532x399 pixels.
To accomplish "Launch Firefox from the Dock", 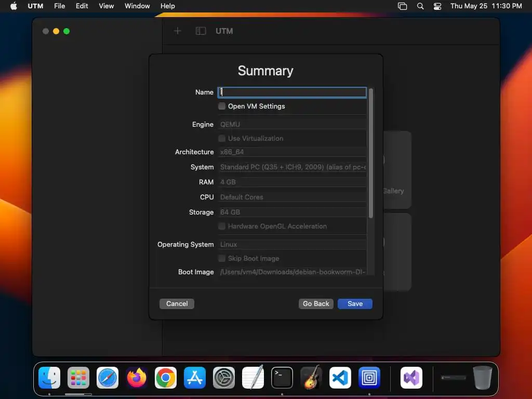I will (x=137, y=378).
